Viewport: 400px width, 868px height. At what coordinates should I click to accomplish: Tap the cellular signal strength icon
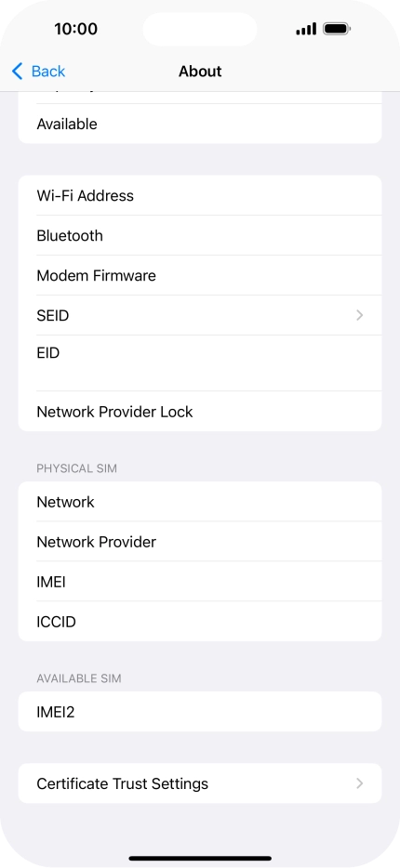coord(306,28)
